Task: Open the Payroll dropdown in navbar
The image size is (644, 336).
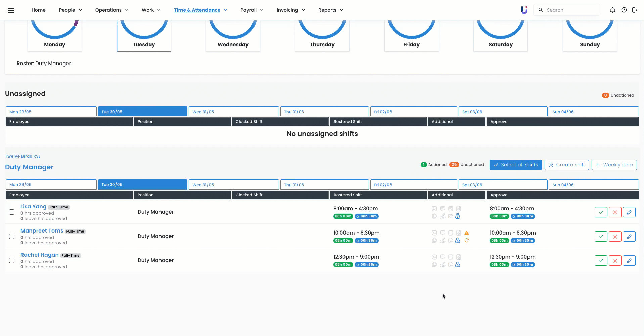Action: (252, 10)
